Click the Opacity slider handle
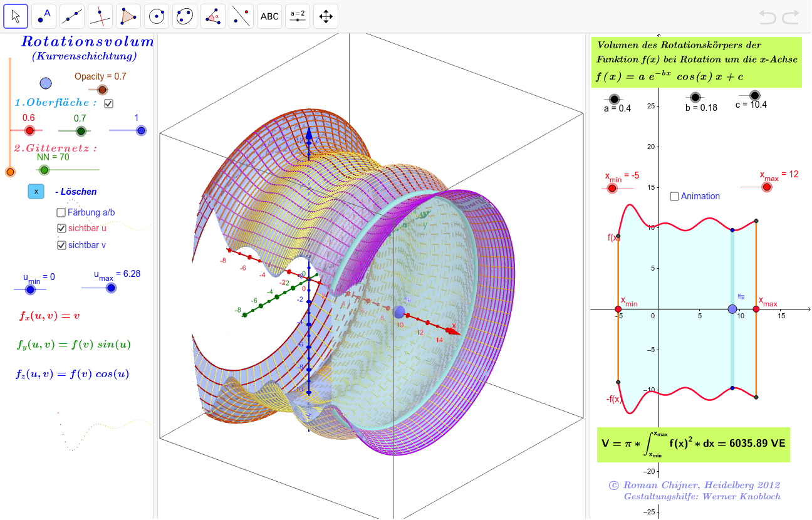 (x=102, y=90)
